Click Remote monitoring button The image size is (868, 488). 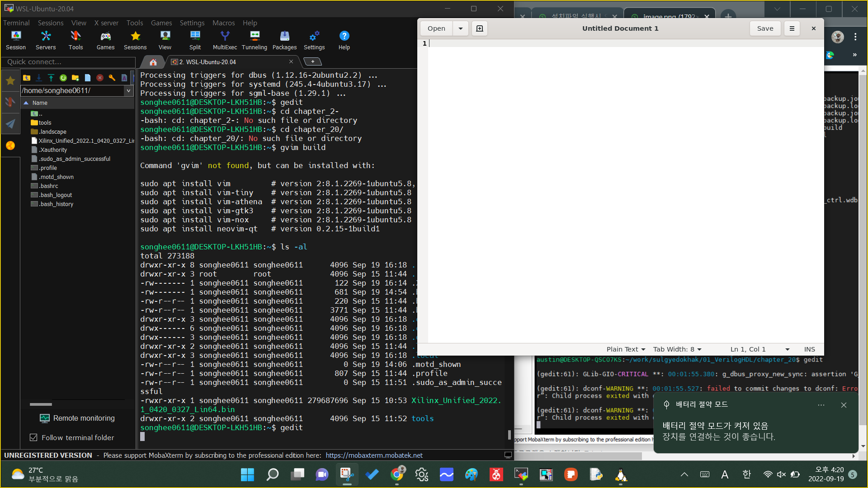coord(77,418)
